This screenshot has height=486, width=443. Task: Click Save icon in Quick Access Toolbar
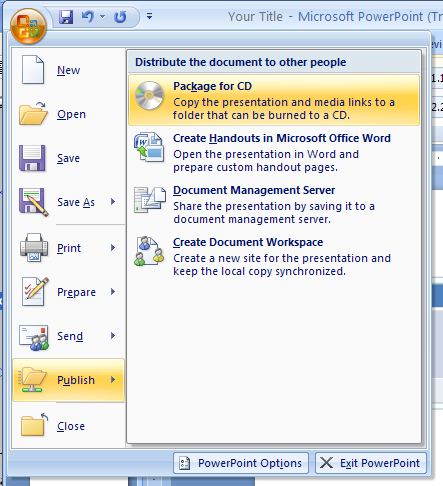(66, 17)
